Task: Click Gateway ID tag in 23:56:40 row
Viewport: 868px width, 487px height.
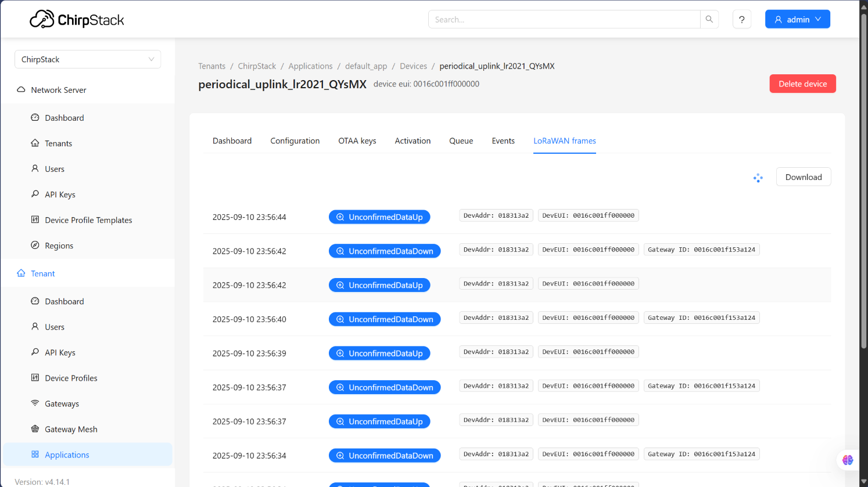Action: point(701,318)
